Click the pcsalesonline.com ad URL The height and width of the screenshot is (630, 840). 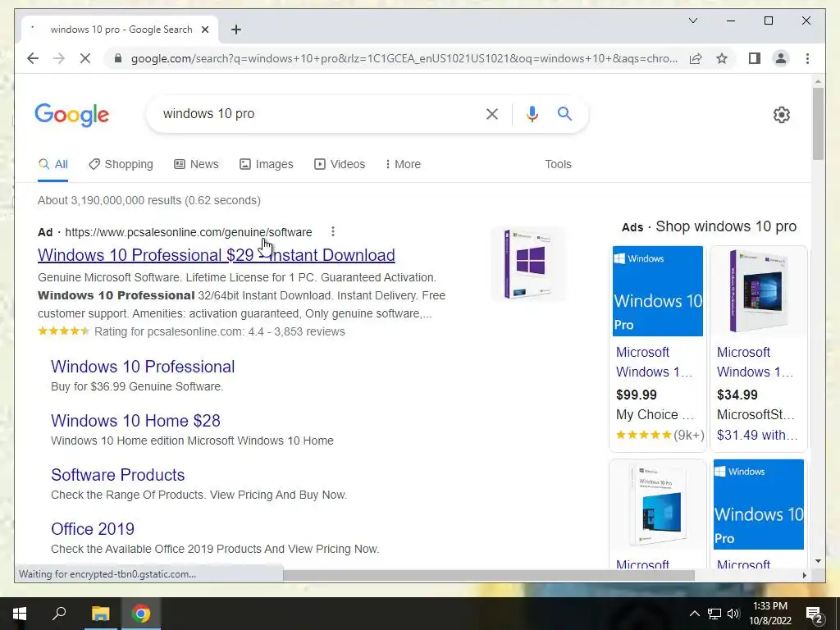pyautogui.click(x=189, y=232)
